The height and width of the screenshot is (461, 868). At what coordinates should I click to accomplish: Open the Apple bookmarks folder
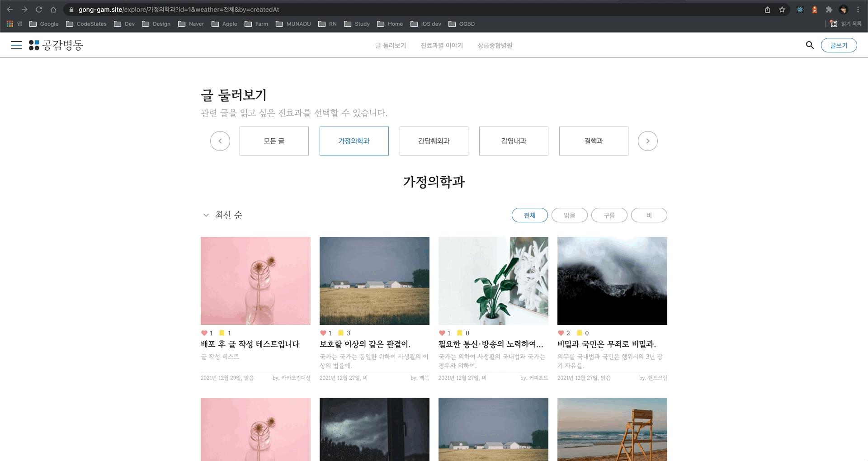click(x=224, y=24)
